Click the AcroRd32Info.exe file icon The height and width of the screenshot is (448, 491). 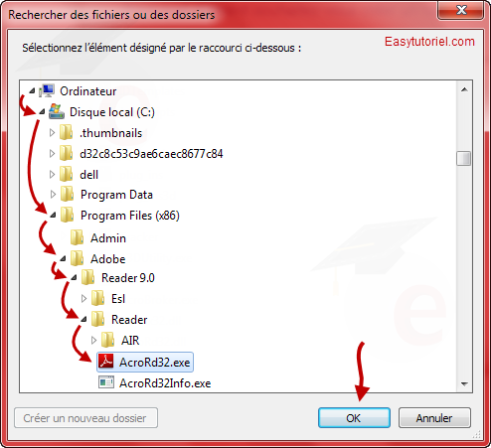pyautogui.click(x=106, y=382)
